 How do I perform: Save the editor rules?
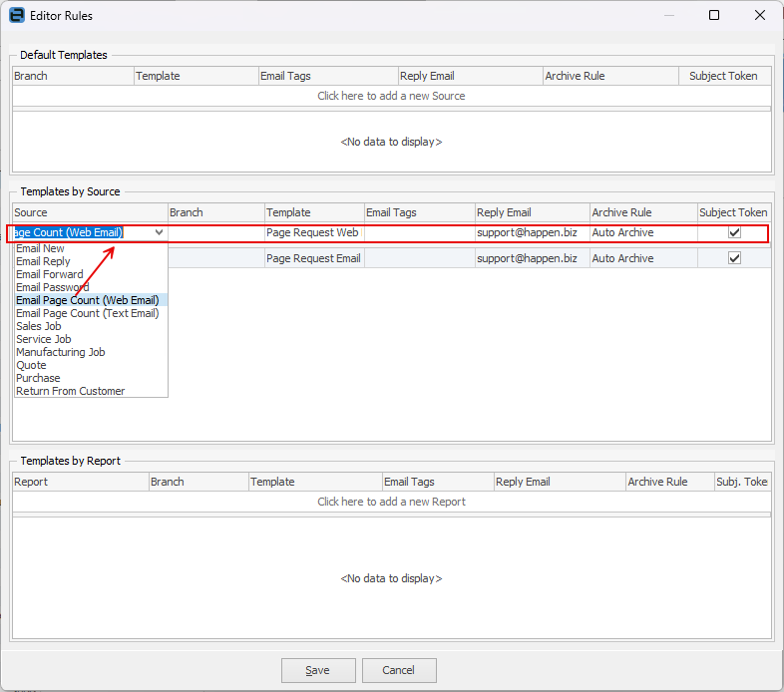pos(318,670)
